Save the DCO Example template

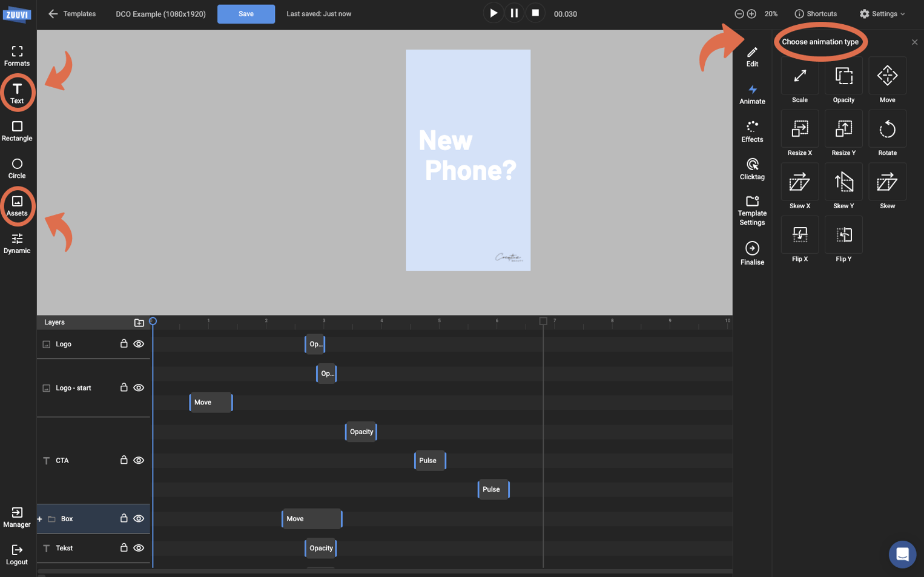pos(246,13)
